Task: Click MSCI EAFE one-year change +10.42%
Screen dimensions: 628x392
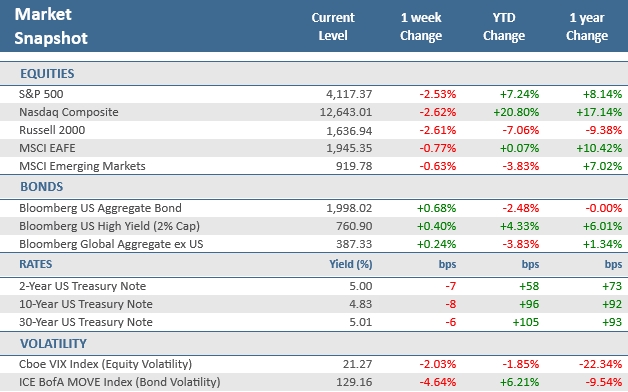Action: (599, 148)
